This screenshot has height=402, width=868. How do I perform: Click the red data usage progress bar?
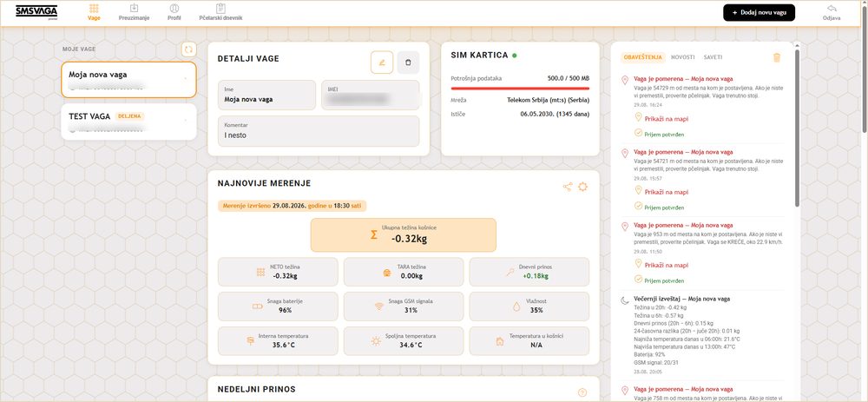point(520,88)
